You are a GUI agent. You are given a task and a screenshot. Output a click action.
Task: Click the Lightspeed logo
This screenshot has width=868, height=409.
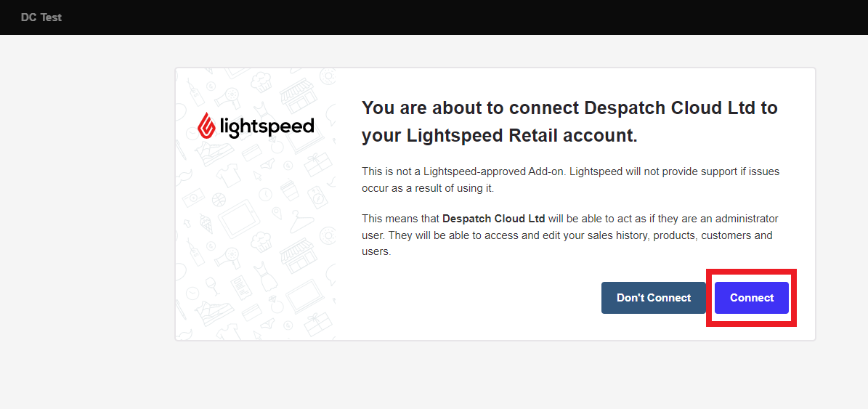pyautogui.click(x=256, y=126)
